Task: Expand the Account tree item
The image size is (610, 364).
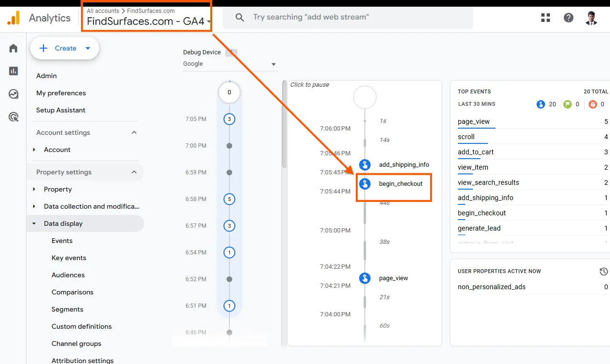Action: [34, 150]
